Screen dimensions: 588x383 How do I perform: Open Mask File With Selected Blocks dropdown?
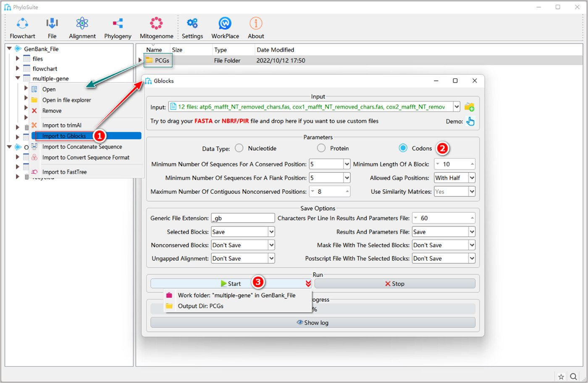[472, 245]
